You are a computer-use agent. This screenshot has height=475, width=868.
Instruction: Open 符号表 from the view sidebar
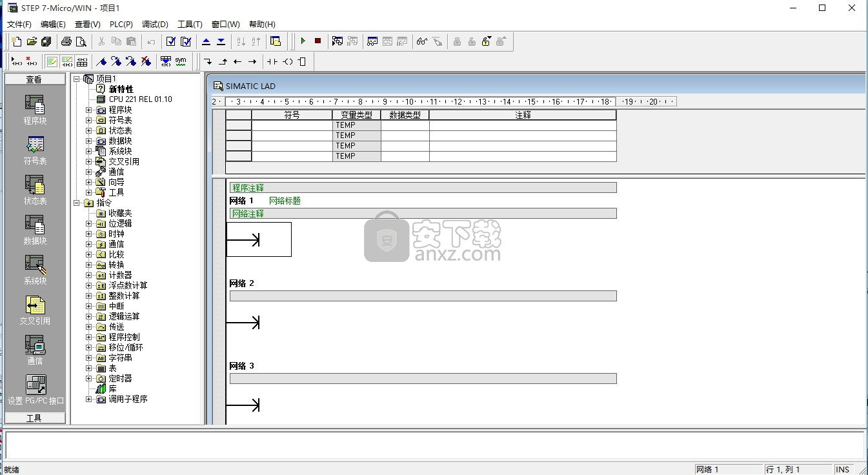(35, 150)
